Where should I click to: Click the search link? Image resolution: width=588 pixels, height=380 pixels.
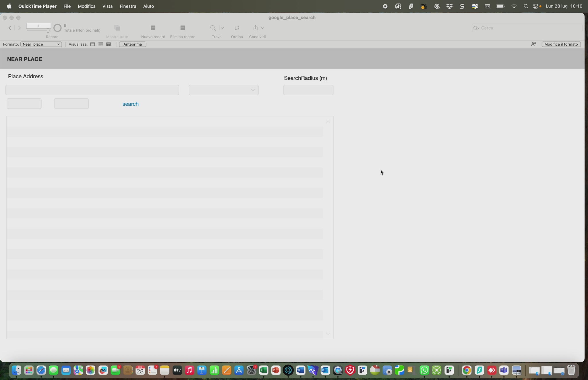(x=130, y=104)
